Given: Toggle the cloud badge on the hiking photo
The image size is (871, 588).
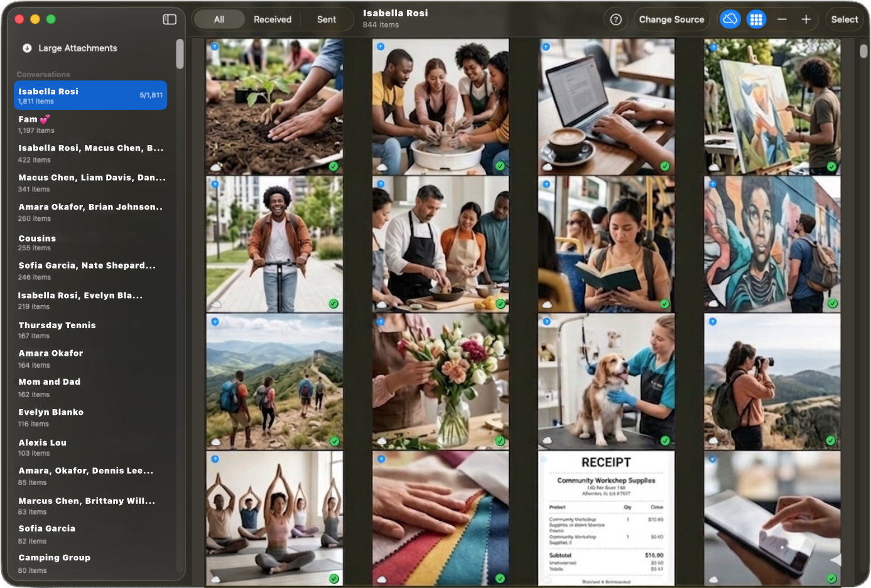Looking at the screenshot, I should [x=216, y=441].
